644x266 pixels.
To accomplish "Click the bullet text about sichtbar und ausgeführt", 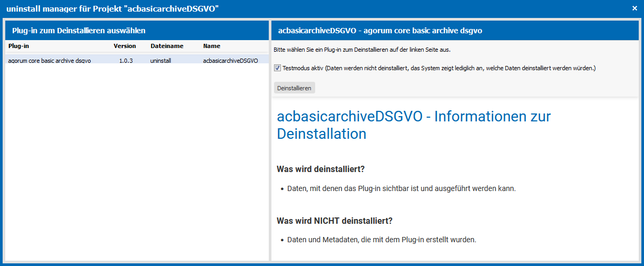I will pyautogui.click(x=401, y=188).
